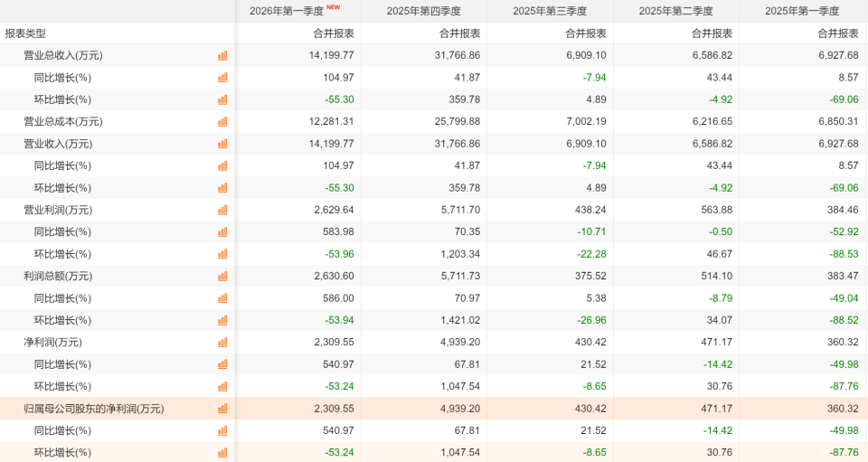Click the 586.00 growth cell
This screenshot has width=868, height=462.
point(339,298)
